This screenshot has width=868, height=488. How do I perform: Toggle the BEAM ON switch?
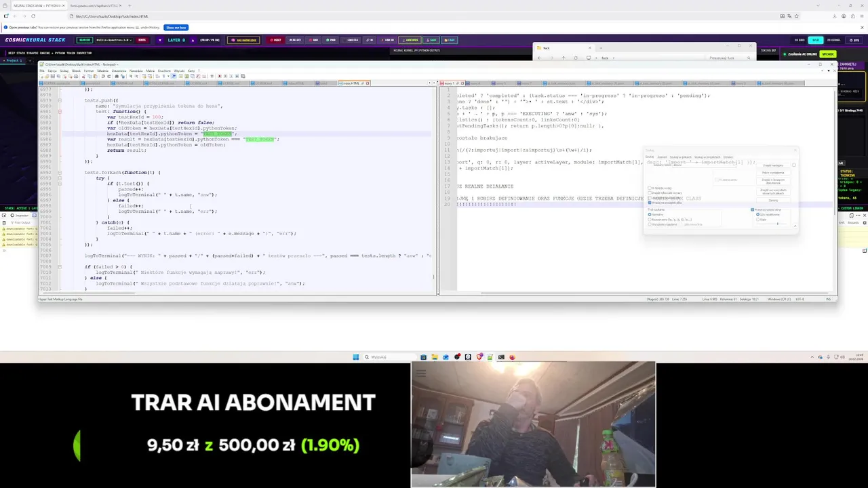(x=84, y=40)
